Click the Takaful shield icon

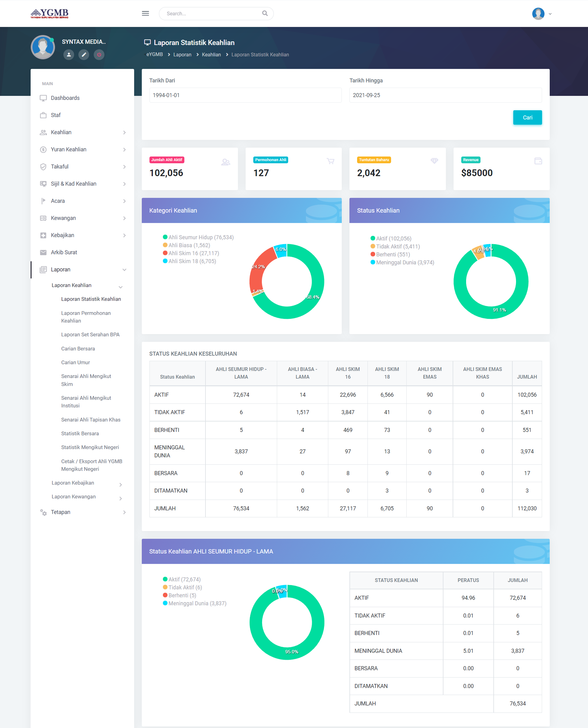point(43,167)
